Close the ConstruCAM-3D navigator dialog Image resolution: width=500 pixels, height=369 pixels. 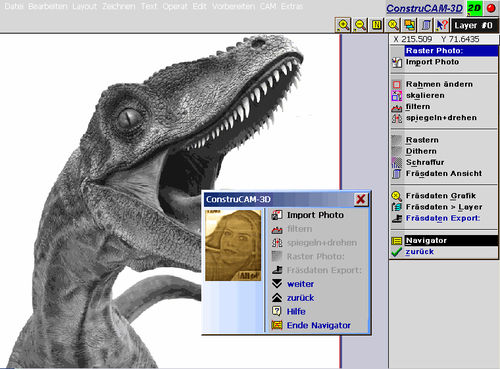360,199
